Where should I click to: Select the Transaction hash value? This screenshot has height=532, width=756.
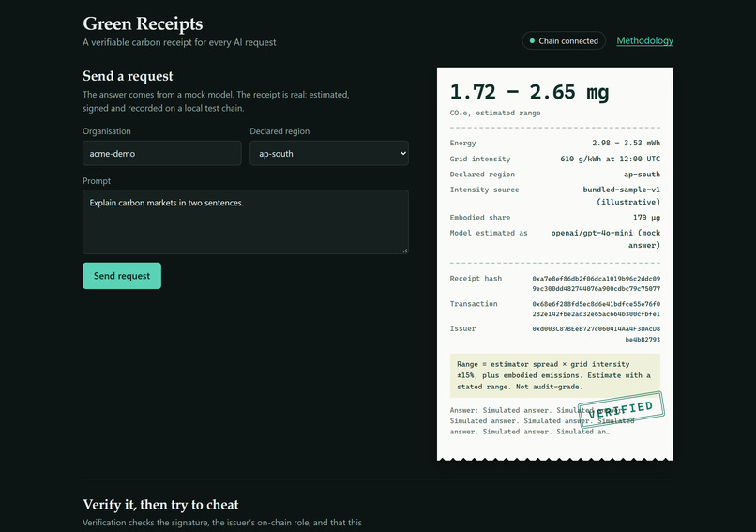pos(596,310)
